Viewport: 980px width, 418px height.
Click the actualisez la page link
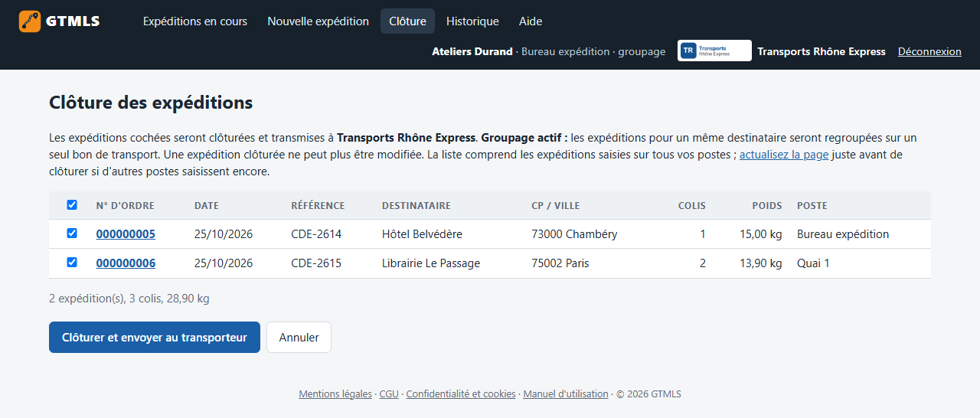(784, 155)
